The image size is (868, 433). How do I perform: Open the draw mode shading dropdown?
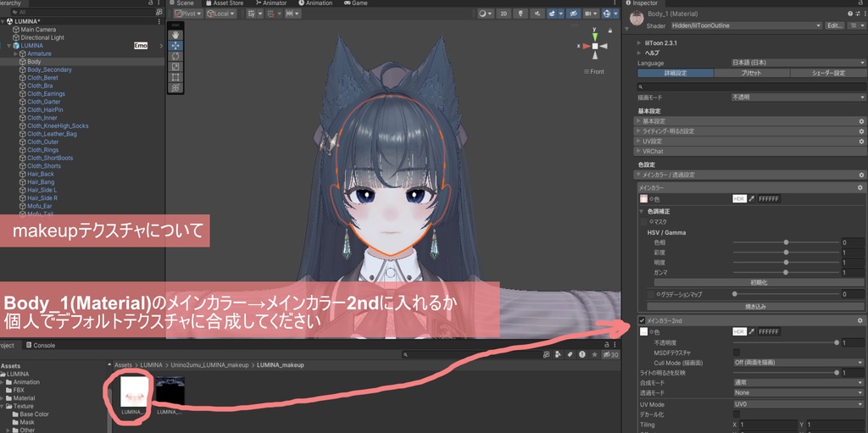[485, 14]
